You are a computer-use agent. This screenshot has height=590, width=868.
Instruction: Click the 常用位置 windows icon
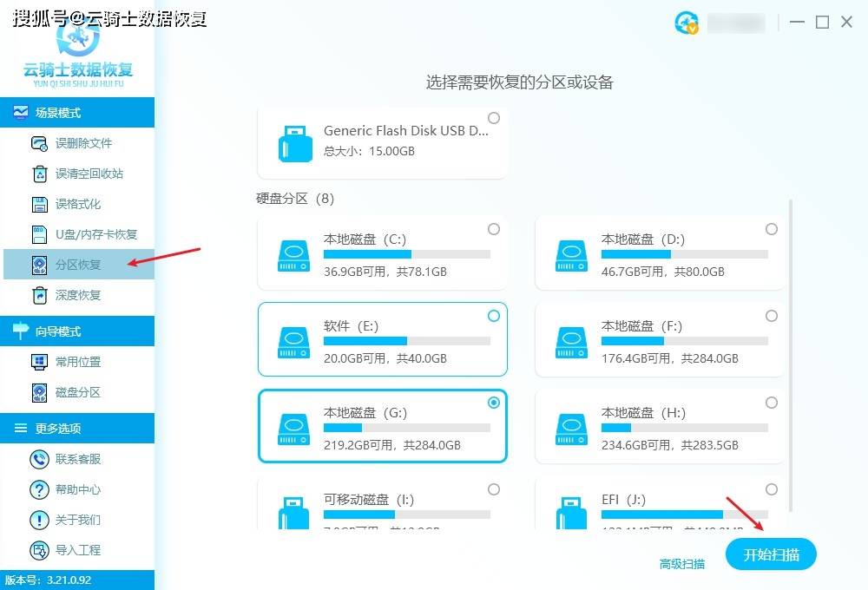(39, 362)
